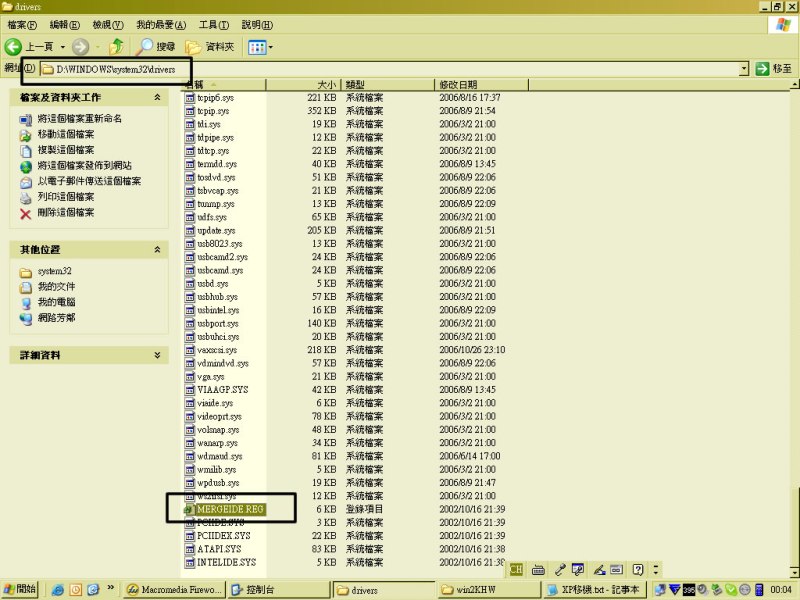Click the system32 folder icon in 其他位置

click(26, 272)
